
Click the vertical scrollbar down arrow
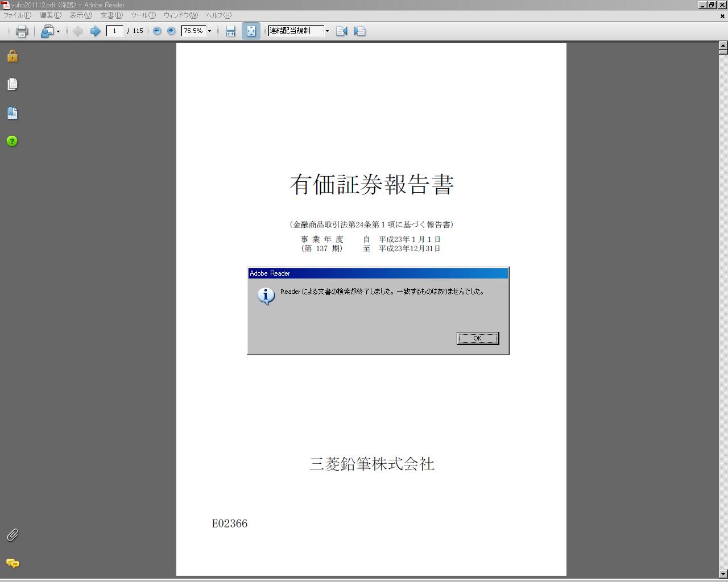click(x=723, y=574)
